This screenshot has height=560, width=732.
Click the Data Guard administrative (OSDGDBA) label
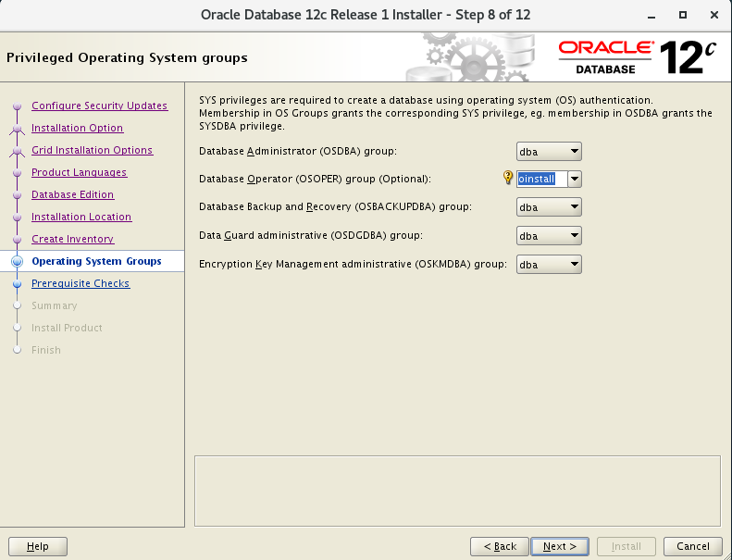tap(311, 235)
